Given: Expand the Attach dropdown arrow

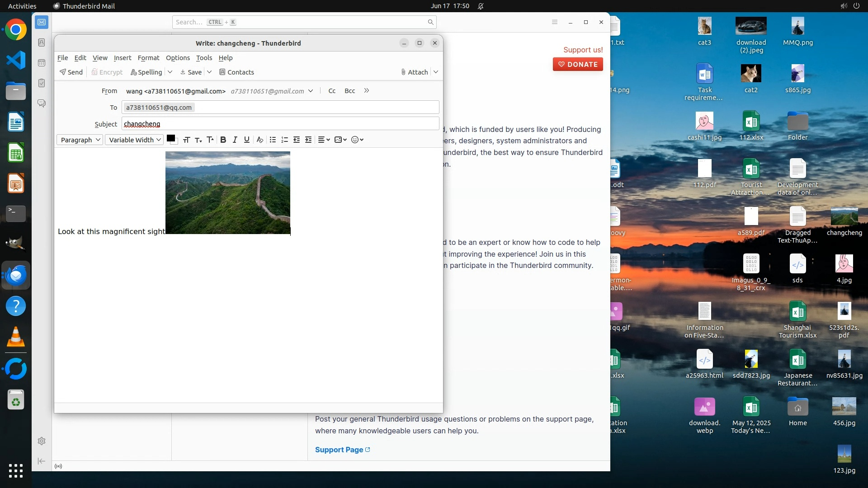Looking at the screenshot, I should (x=436, y=72).
